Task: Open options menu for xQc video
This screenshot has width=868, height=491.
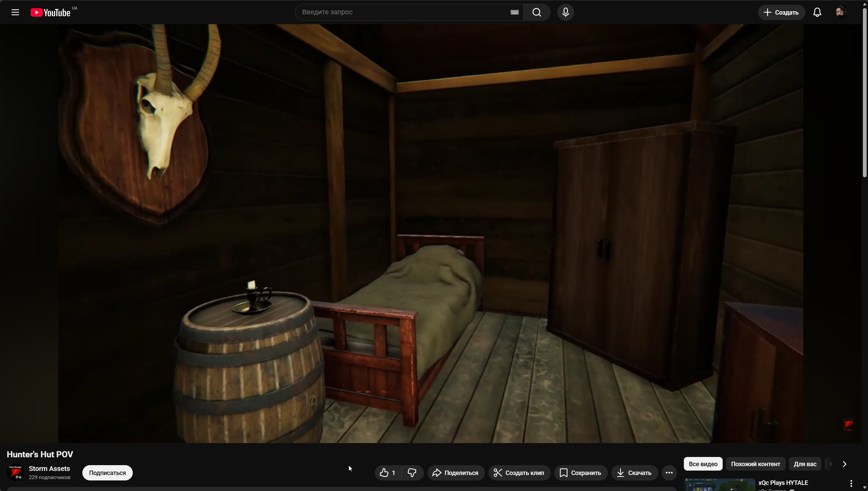Action: pyautogui.click(x=851, y=483)
